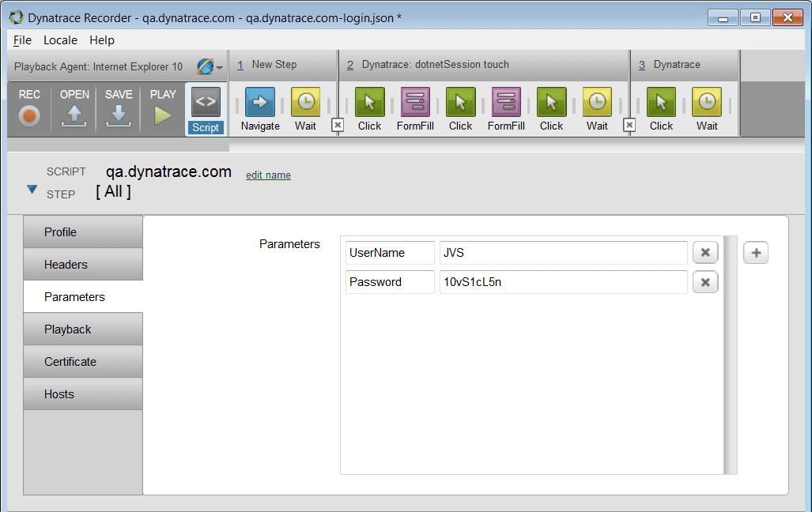812x512 pixels.
Task: Click the Dynatrace Recorder title bar logo
Action: pyautogui.click(x=16, y=17)
